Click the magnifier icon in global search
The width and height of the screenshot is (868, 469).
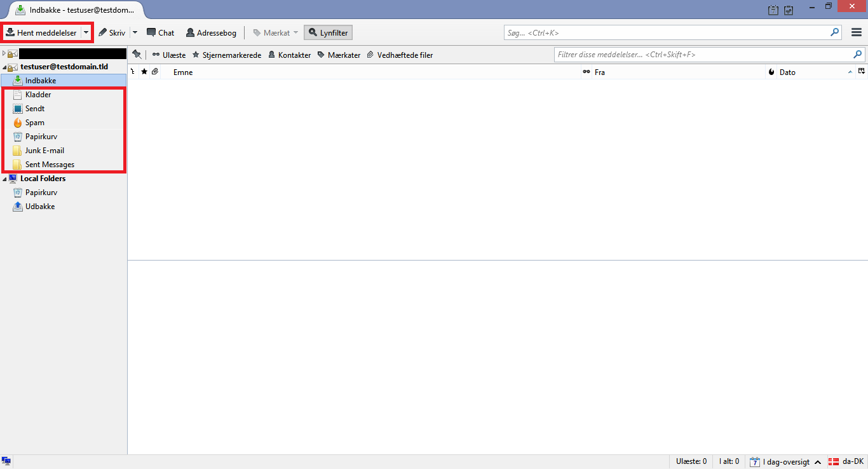pyautogui.click(x=835, y=32)
